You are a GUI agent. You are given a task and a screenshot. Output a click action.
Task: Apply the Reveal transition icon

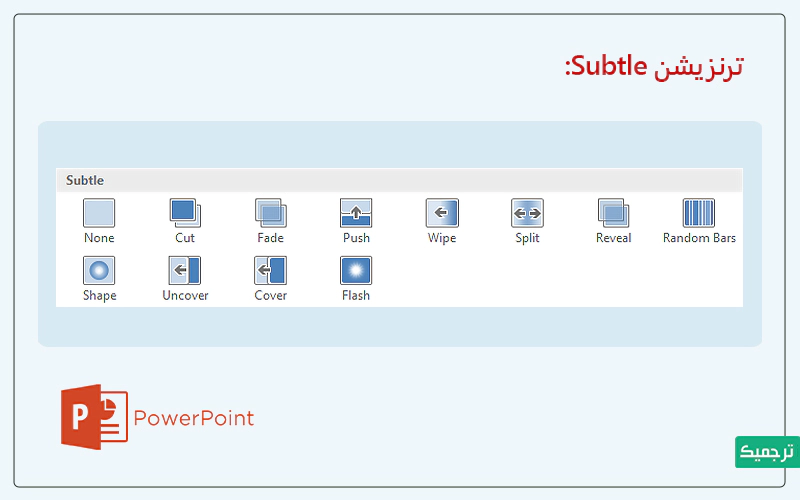coord(613,213)
